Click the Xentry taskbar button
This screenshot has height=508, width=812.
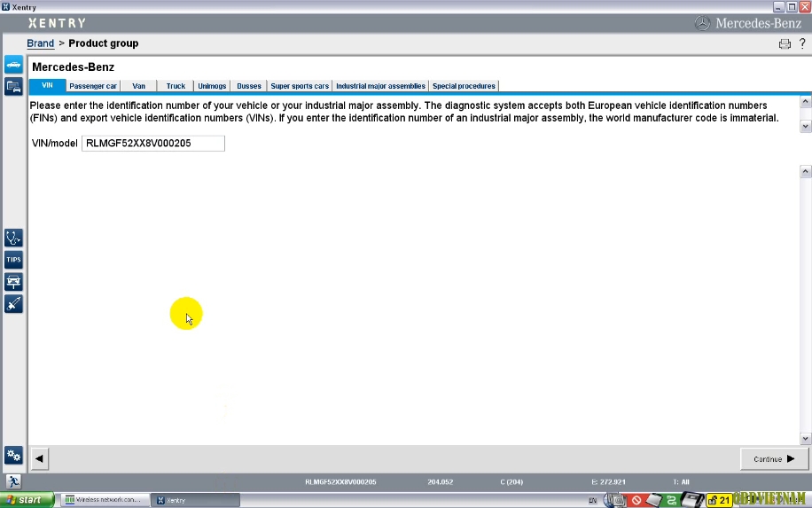[196, 500]
